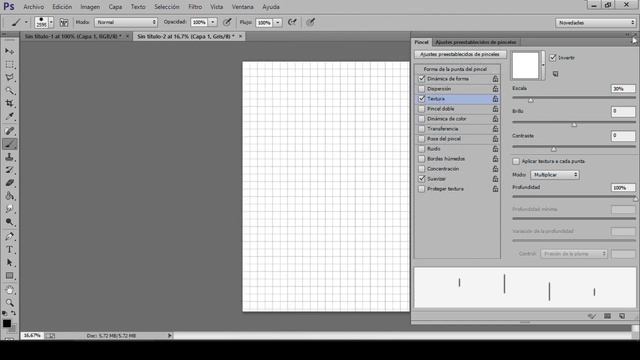Viewport: 640px width, 360px height.
Task: Select the Quick Selection tool
Action: tap(9, 90)
